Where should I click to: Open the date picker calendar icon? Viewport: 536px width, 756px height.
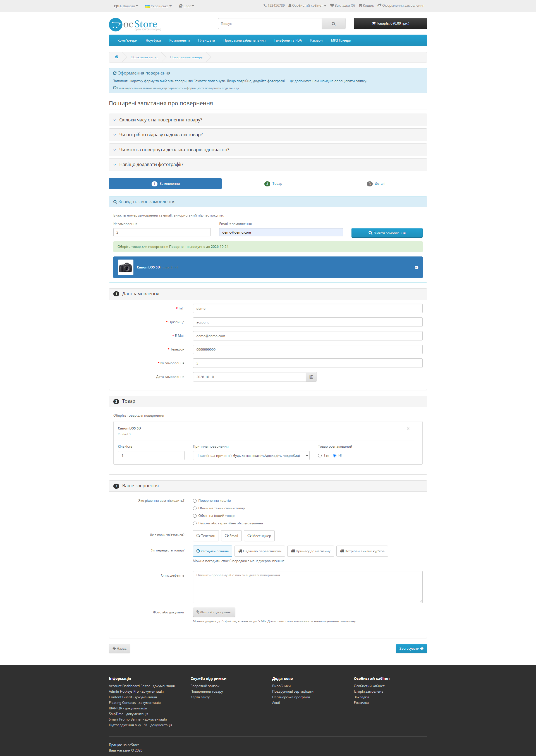311,377
